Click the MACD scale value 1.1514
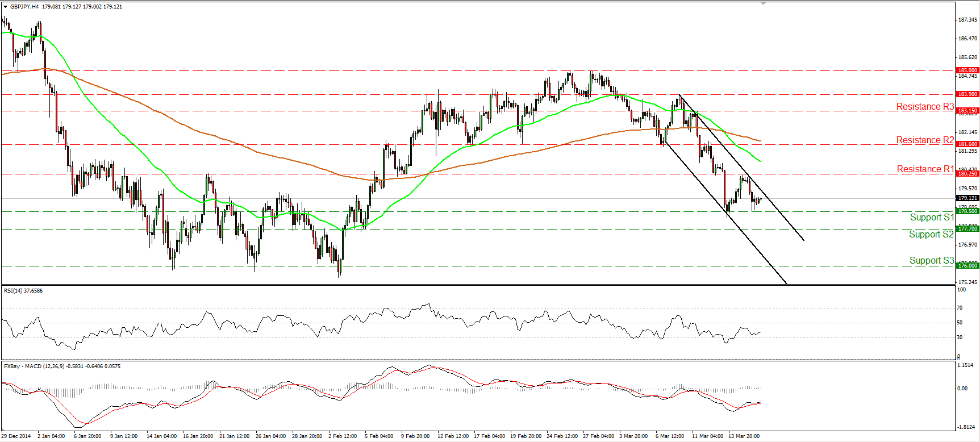The height and width of the screenshot is (442, 980). [965, 365]
